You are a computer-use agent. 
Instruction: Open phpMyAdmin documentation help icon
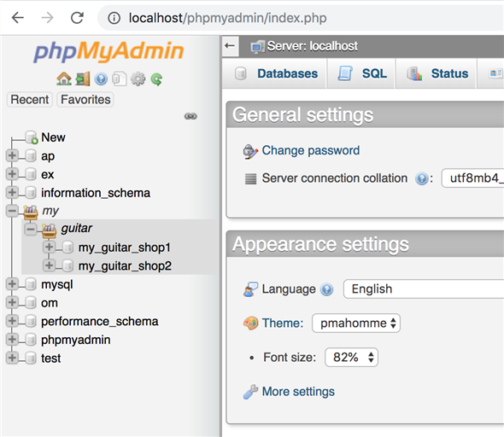(101, 79)
